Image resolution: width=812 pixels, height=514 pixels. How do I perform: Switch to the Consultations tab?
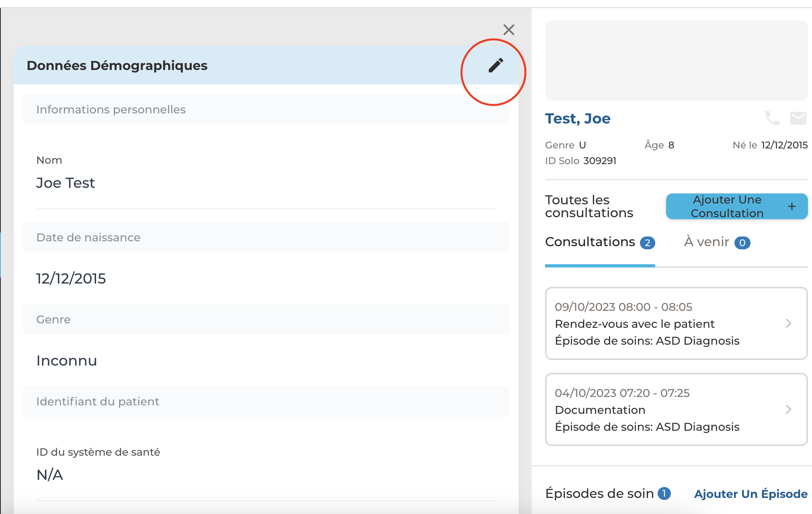pyautogui.click(x=600, y=242)
